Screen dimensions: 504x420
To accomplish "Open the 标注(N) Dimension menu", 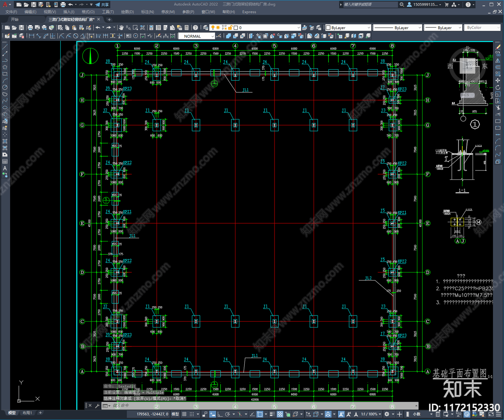I will [x=147, y=12].
